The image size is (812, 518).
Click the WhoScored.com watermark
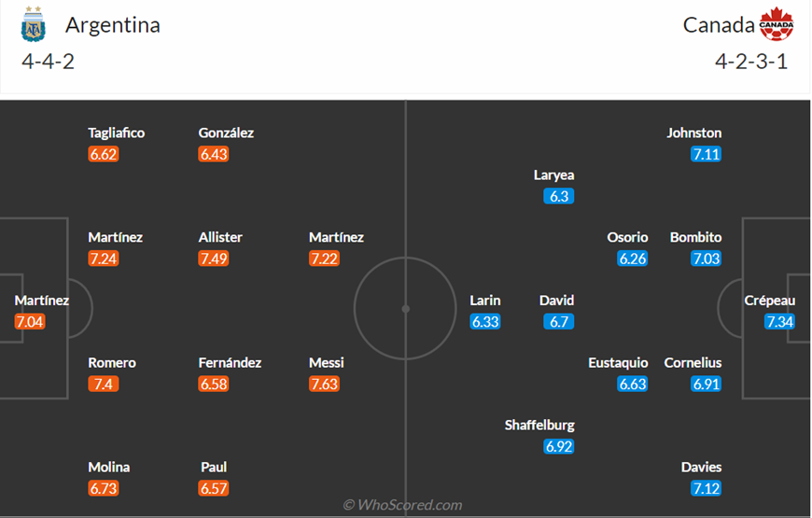(x=402, y=505)
